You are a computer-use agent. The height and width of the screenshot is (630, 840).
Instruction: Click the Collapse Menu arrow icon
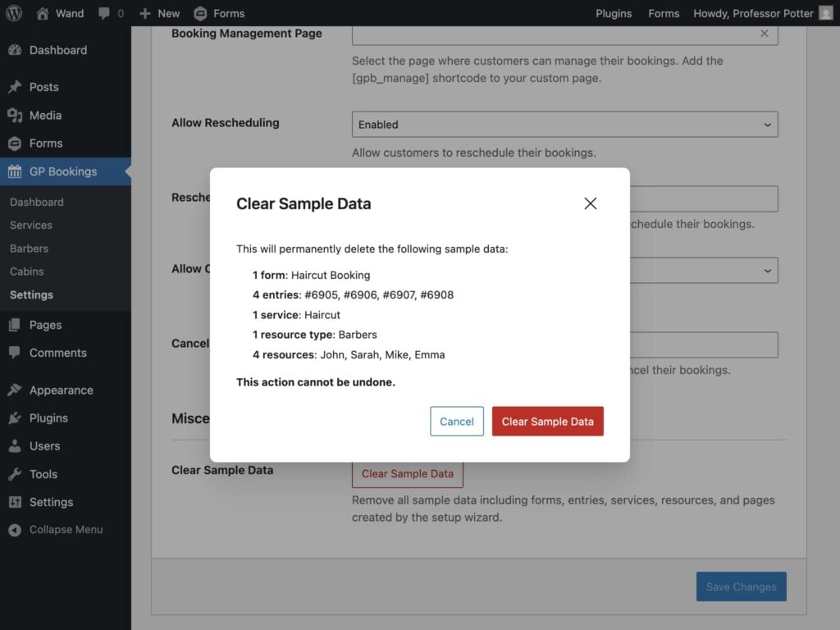[15, 530]
